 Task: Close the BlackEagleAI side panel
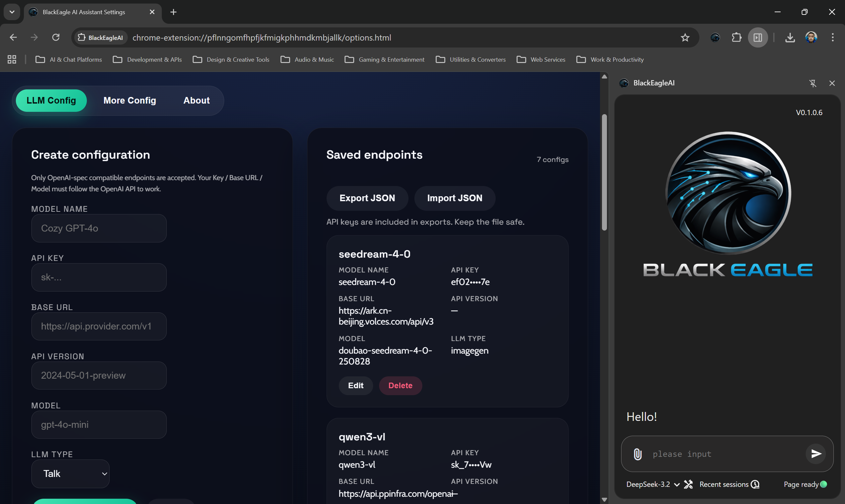(x=832, y=83)
